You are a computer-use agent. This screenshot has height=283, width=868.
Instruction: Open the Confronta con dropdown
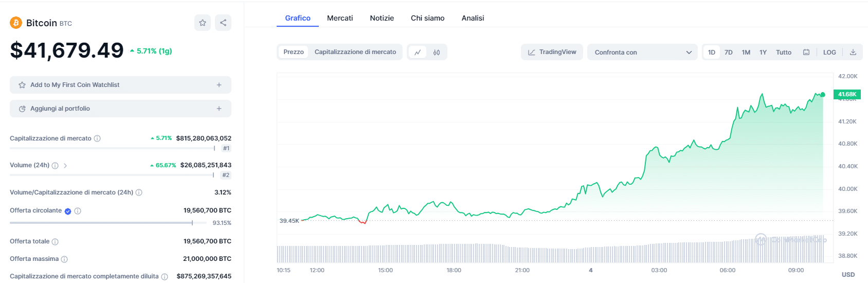click(642, 52)
